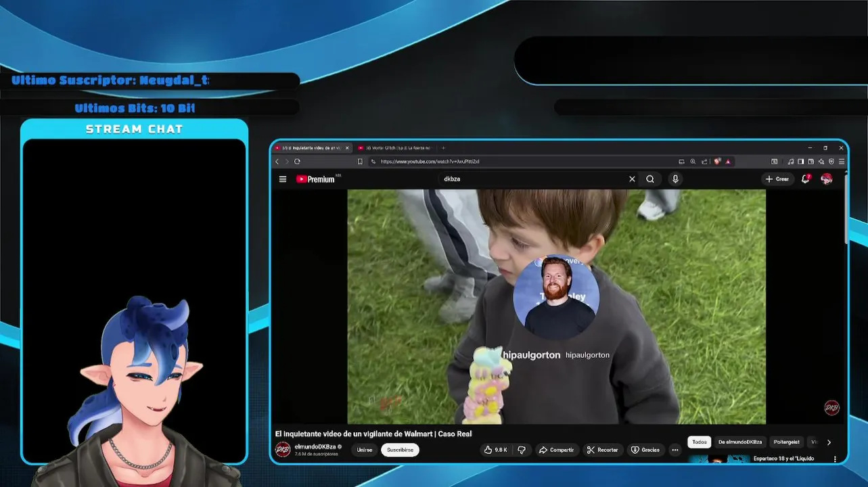
Task: Click the bookmark icon left of the address bar
Action: pyautogui.click(x=360, y=162)
